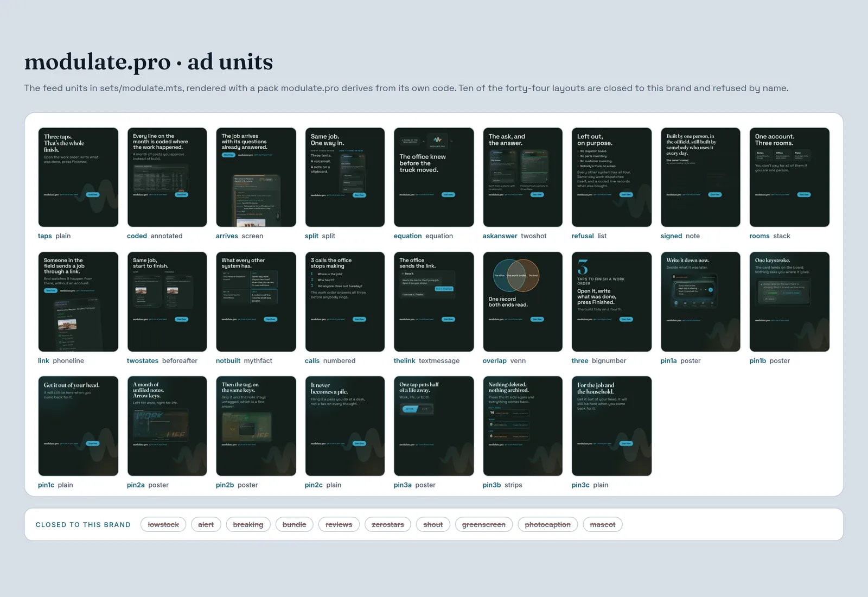
Task: View the 'One account. Three rooms.' thumbnail
Action: point(790,177)
